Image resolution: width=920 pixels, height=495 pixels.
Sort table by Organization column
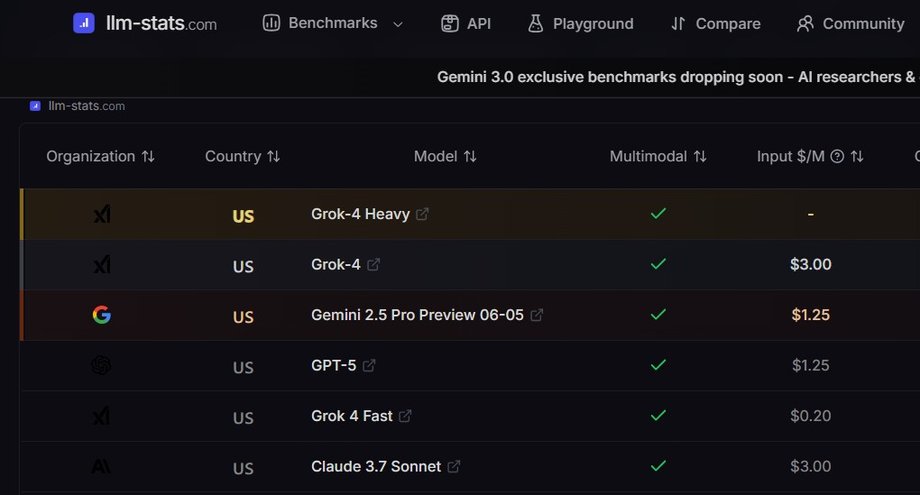tap(148, 157)
